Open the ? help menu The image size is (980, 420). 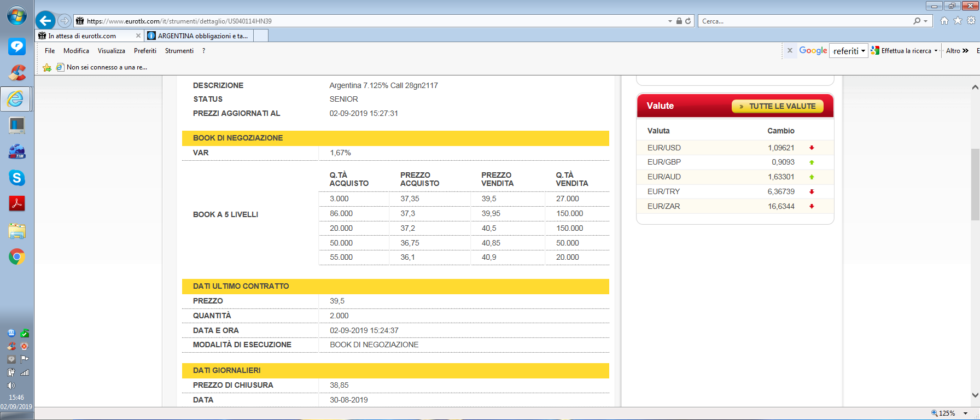[203, 51]
